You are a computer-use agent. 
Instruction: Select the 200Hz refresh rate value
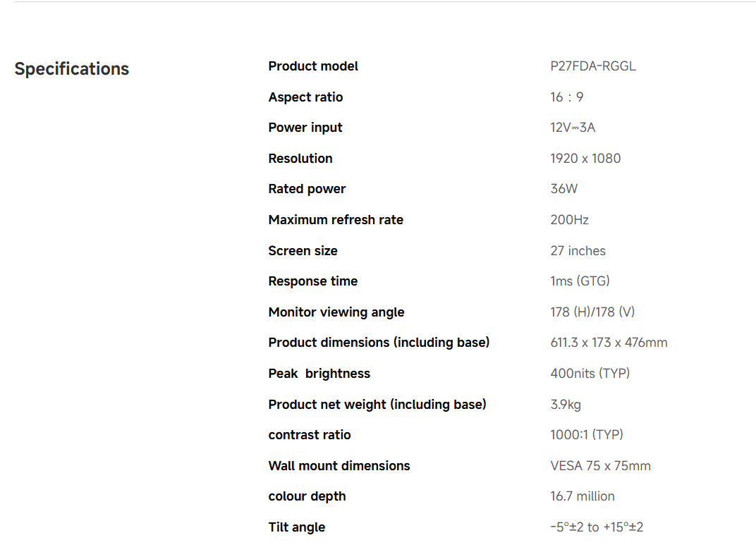(569, 220)
